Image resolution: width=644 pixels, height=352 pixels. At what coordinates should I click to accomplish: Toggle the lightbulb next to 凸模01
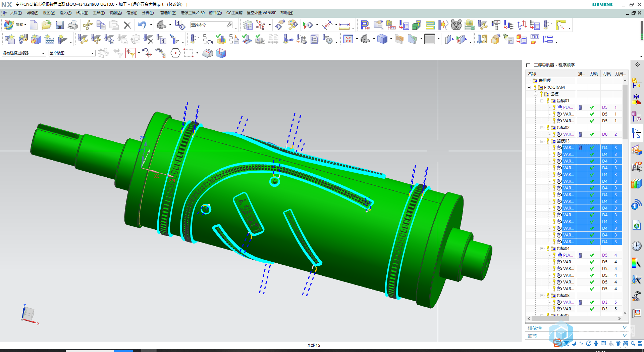[548, 101]
